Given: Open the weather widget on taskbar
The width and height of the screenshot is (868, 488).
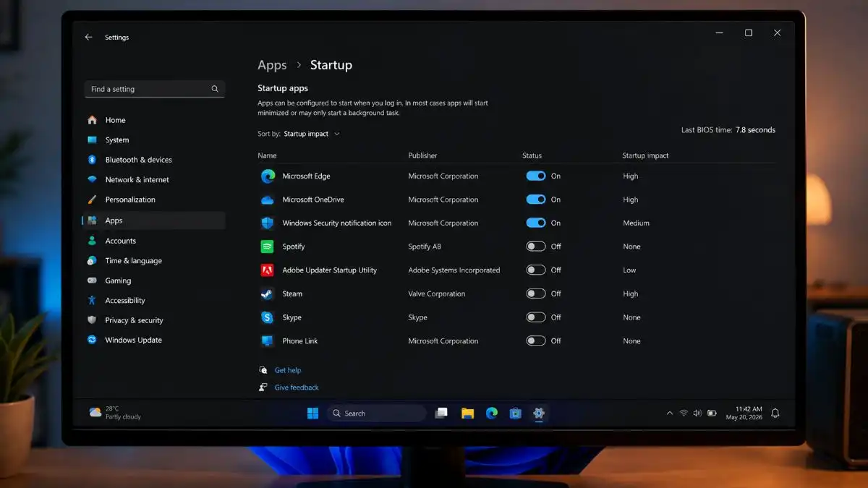Looking at the screenshot, I should click(115, 413).
